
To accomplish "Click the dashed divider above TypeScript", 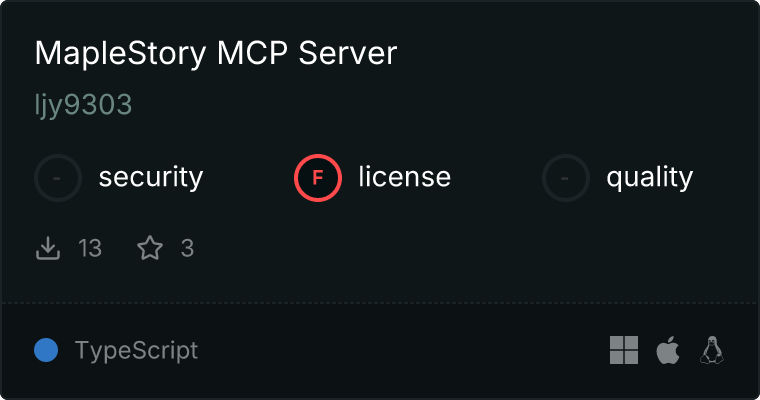I will pyautogui.click(x=380, y=303).
